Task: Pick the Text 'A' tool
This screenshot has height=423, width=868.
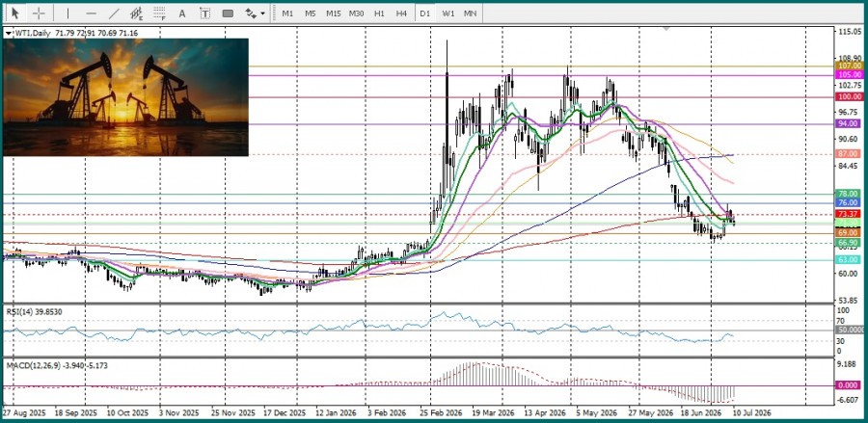Action: 181,13
